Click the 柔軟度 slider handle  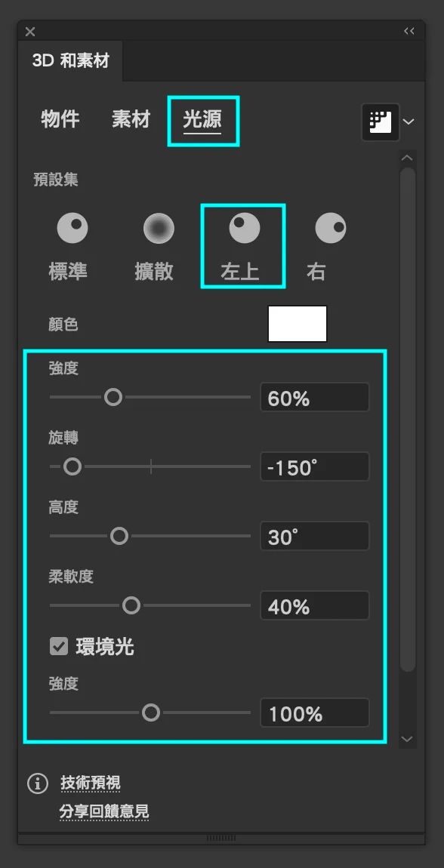click(131, 605)
